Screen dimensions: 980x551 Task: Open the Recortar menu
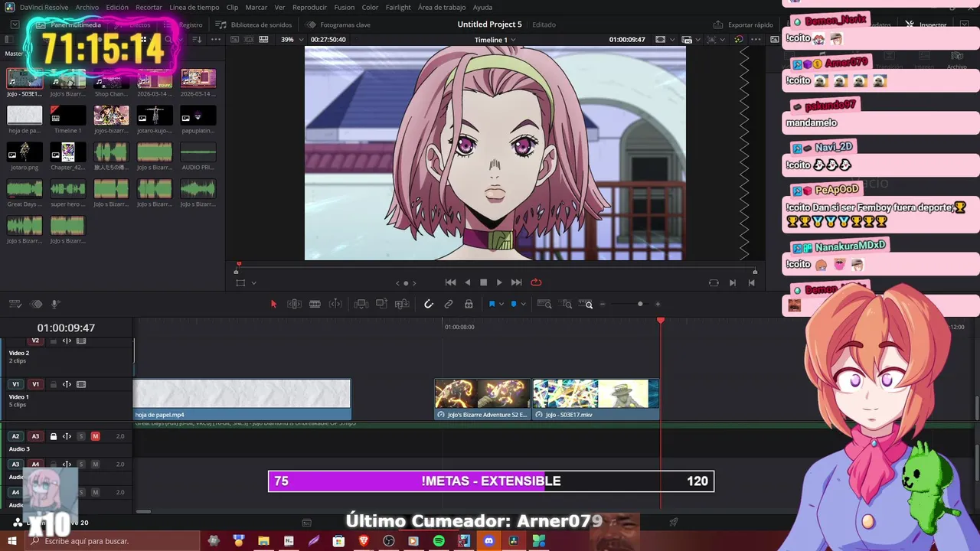pos(149,7)
